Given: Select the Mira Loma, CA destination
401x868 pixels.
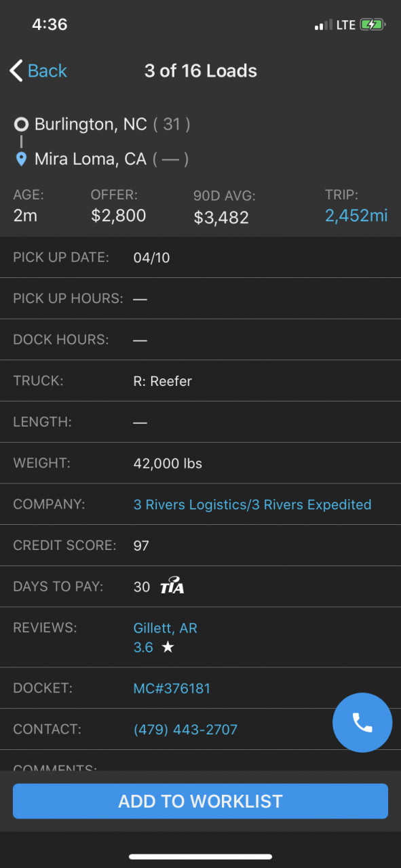Looking at the screenshot, I should tap(90, 159).
